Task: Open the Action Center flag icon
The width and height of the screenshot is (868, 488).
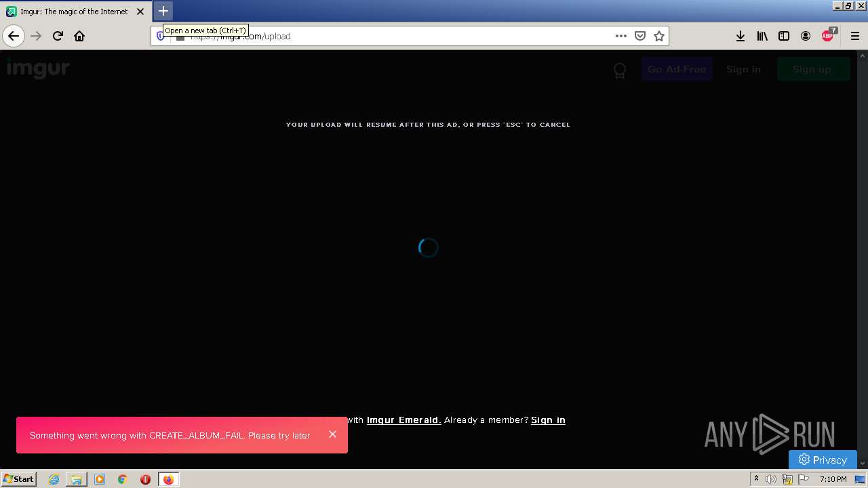Action: (x=804, y=479)
